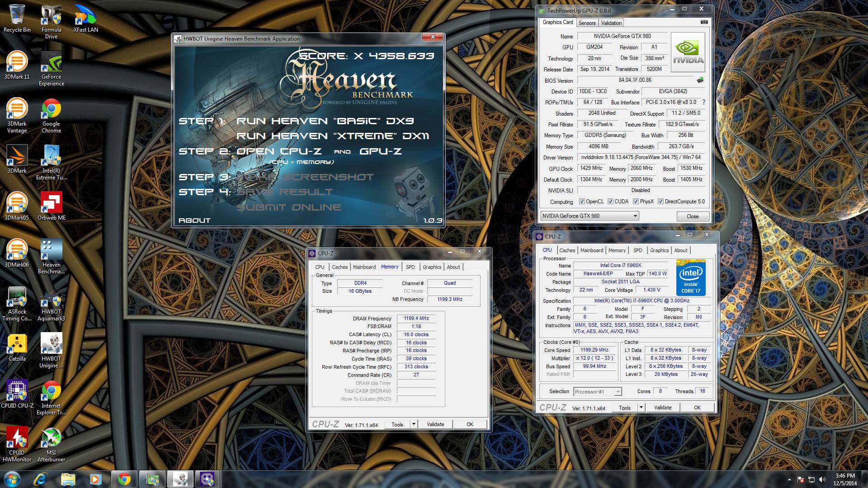
Task: Click ABOUT in the Heaven benchmark window
Action: tap(194, 221)
